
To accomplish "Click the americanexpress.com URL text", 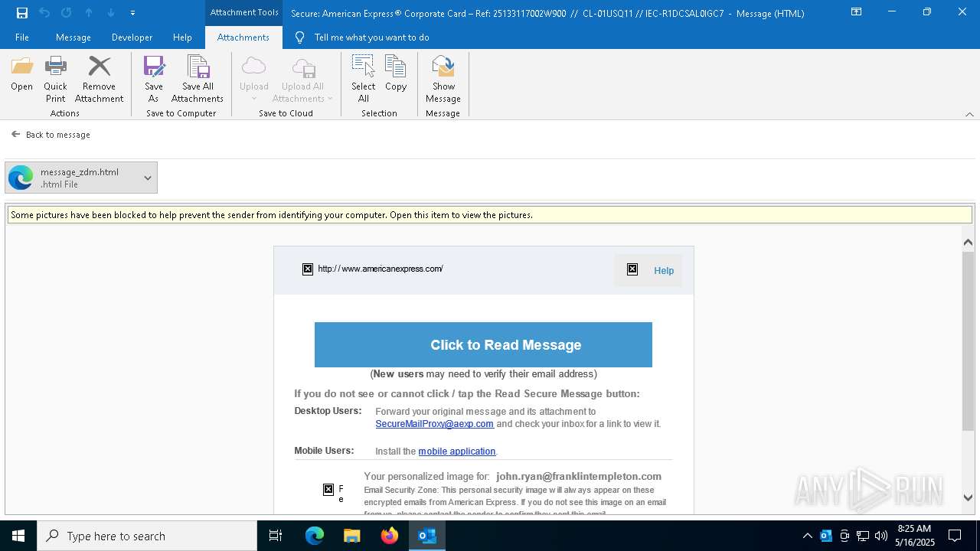I will [381, 269].
